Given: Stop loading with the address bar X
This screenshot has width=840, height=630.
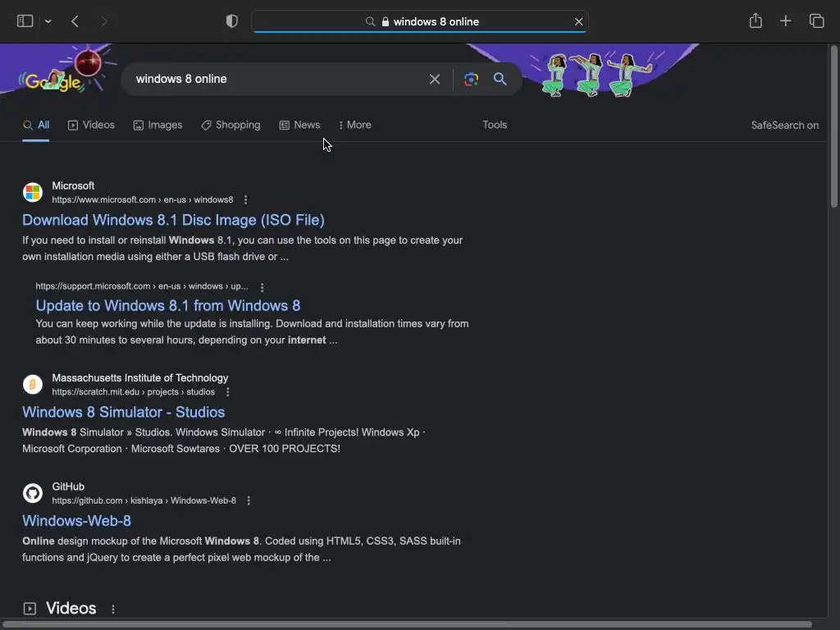Looking at the screenshot, I should [578, 21].
